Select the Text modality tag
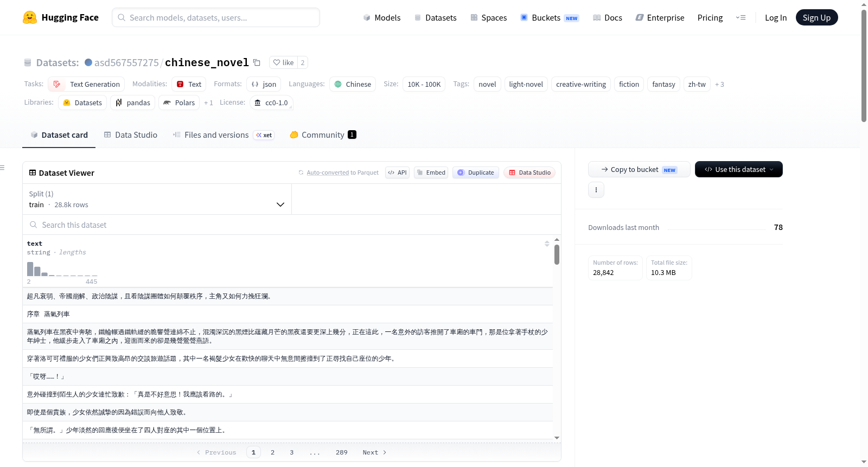Image resolution: width=868 pixels, height=467 pixels. pos(189,84)
